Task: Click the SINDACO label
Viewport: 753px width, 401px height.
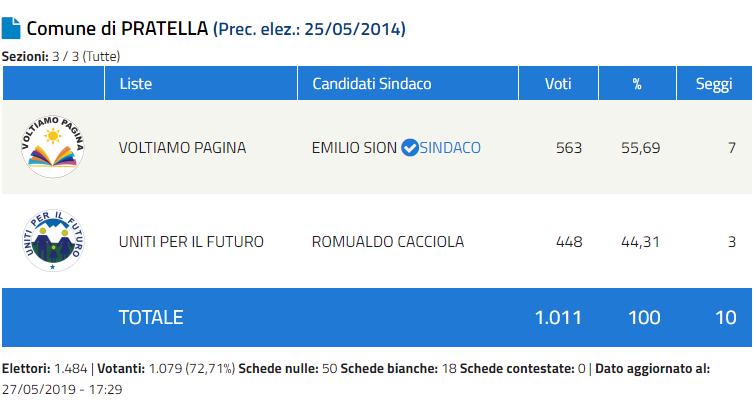Action: pyautogui.click(x=450, y=148)
